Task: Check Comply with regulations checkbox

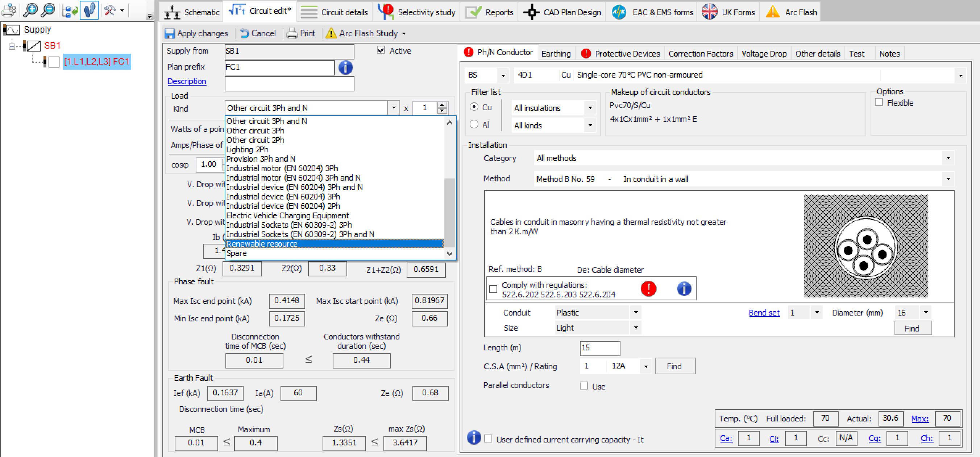Action: click(x=493, y=289)
